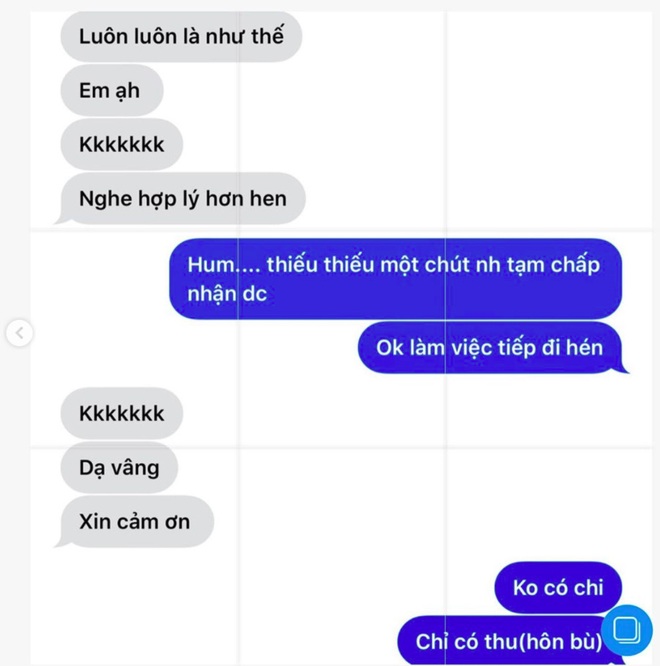
Task: Select 'Kkkkkkk' bubble above 'Nghe hợp lý hơn hen'
Action: (x=122, y=144)
